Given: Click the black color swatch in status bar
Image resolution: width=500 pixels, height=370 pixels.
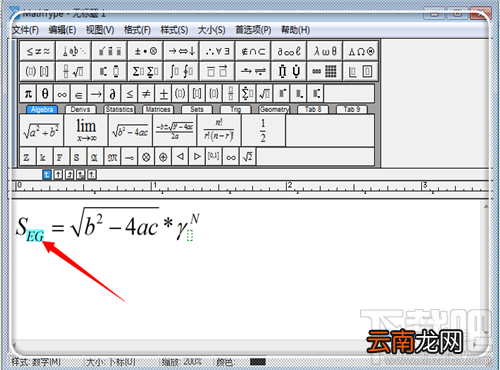Looking at the screenshot, I should tap(258, 362).
